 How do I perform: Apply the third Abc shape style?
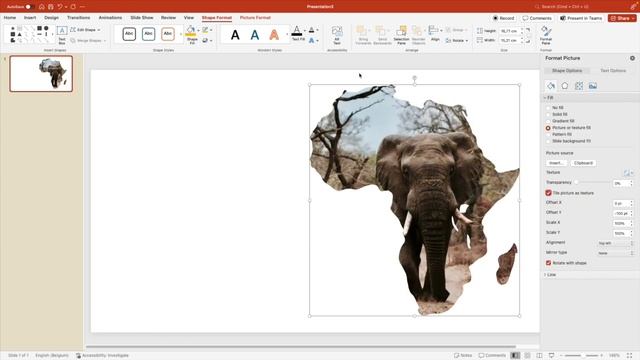click(168, 34)
